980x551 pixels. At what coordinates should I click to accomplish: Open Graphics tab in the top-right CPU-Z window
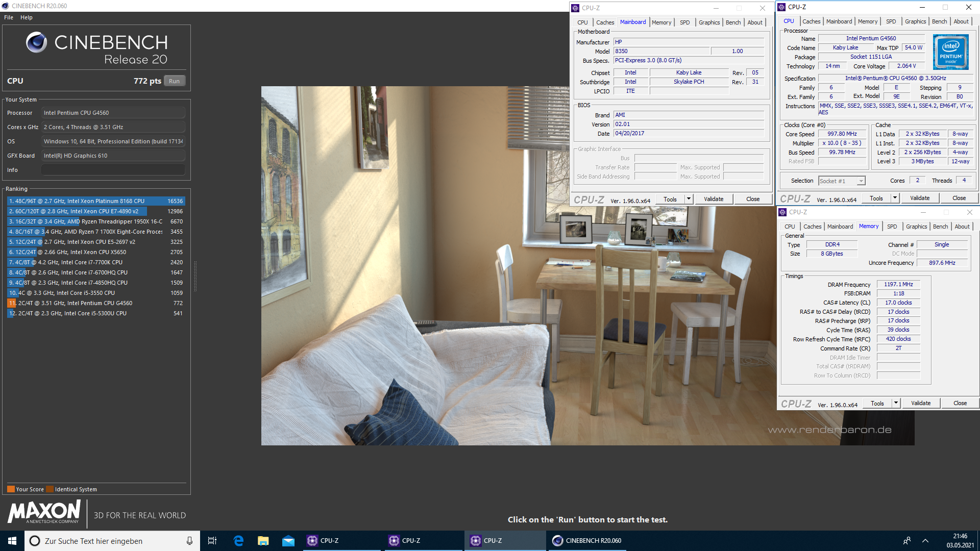coord(915,21)
